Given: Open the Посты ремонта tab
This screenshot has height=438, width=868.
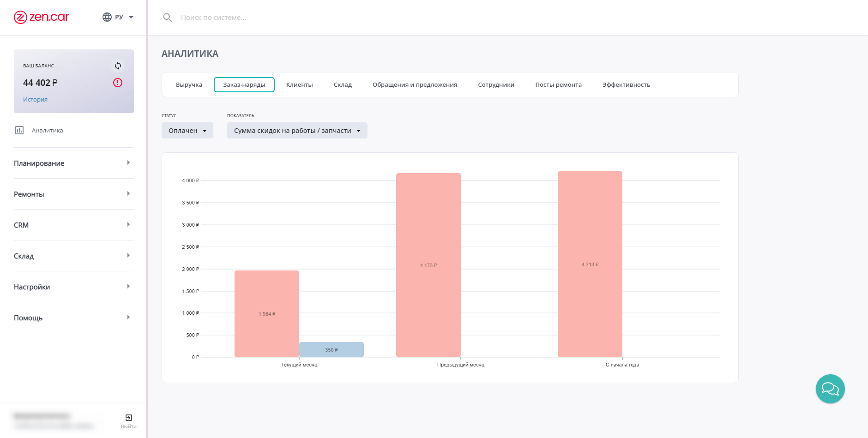Looking at the screenshot, I should 558,84.
